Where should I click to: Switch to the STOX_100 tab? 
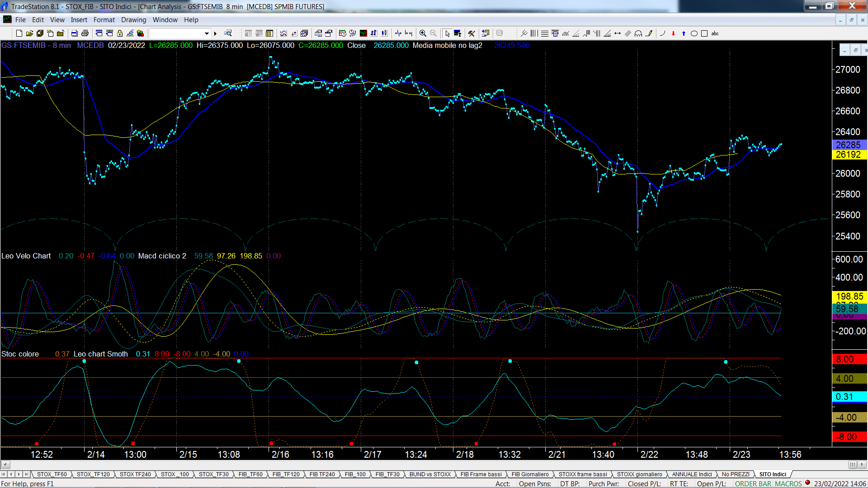click(175, 474)
